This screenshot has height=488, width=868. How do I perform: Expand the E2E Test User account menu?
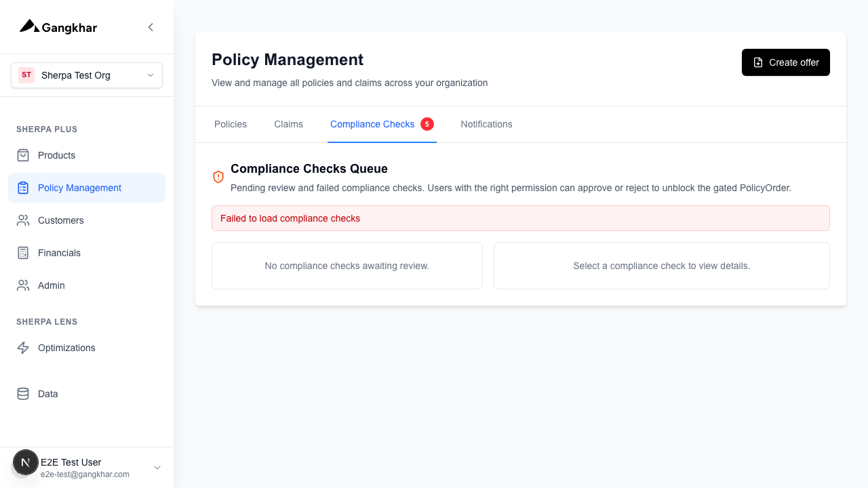pyautogui.click(x=157, y=468)
